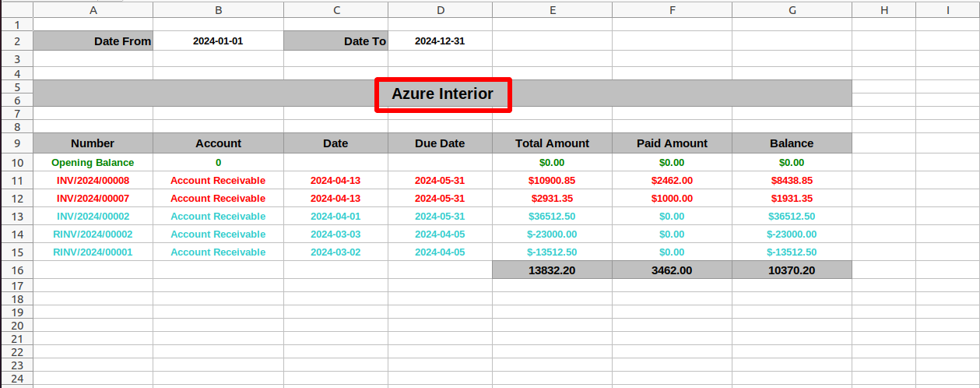Click column A header
980x388 pixels.
[x=93, y=10]
